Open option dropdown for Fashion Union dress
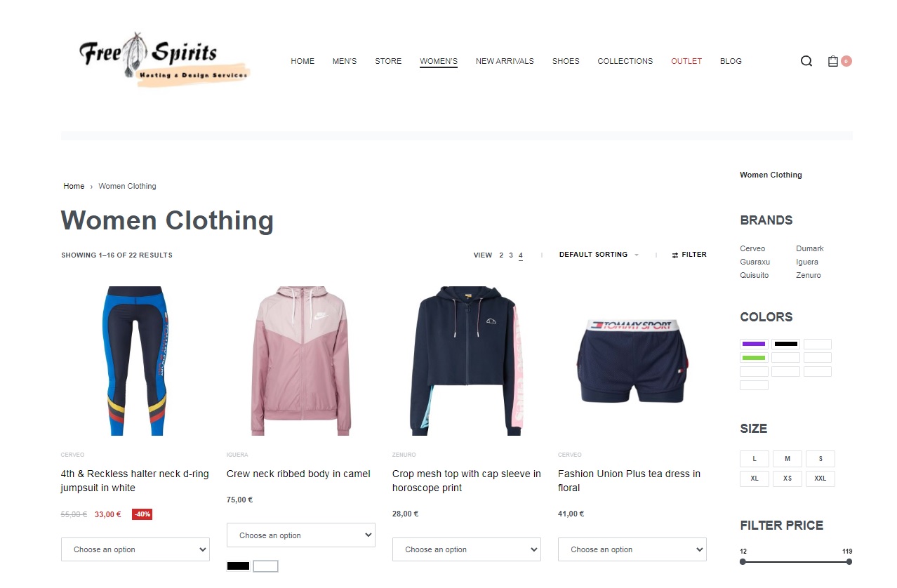Image resolution: width=897 pixels, height=588 pixels. click(632, 549)
